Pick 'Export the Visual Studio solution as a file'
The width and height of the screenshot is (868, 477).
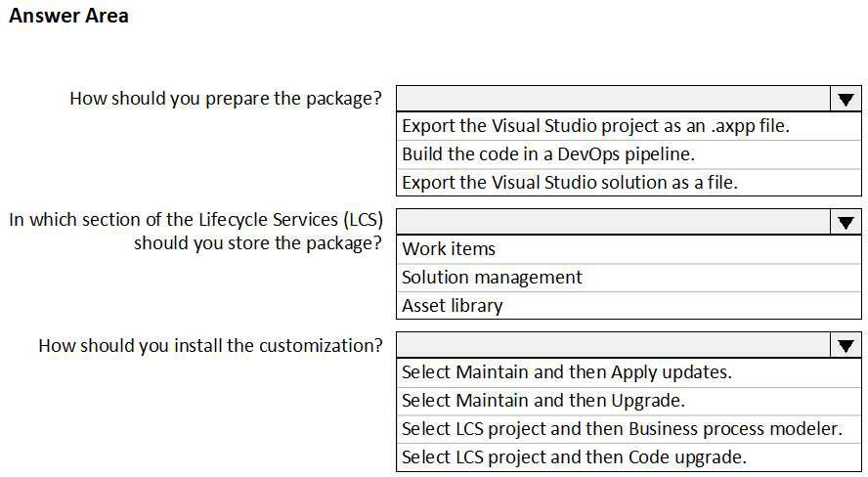pyautogui.click(x=570, y=182)
